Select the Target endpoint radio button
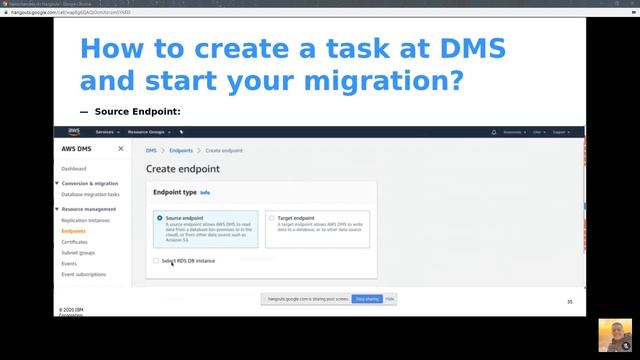The image size is (640, 360). click(271, 218)
